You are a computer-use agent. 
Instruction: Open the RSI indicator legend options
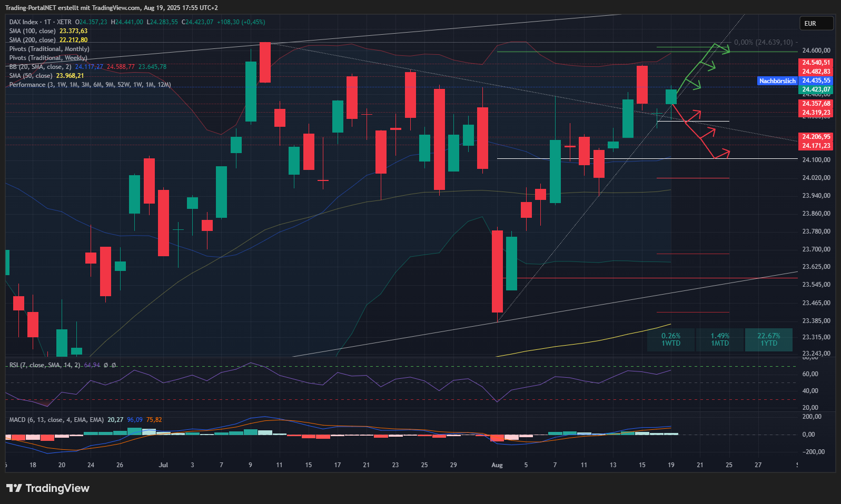click(x=45, y=365)
